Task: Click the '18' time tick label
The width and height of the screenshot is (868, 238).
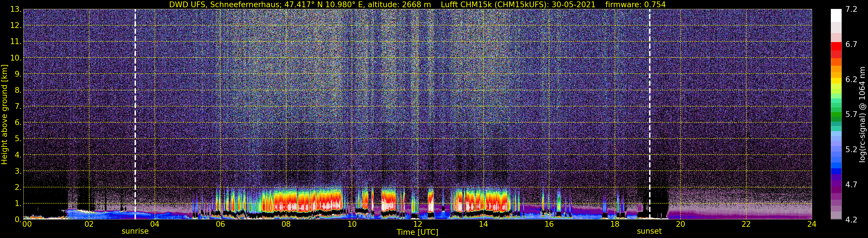Action: coord(614,224)
